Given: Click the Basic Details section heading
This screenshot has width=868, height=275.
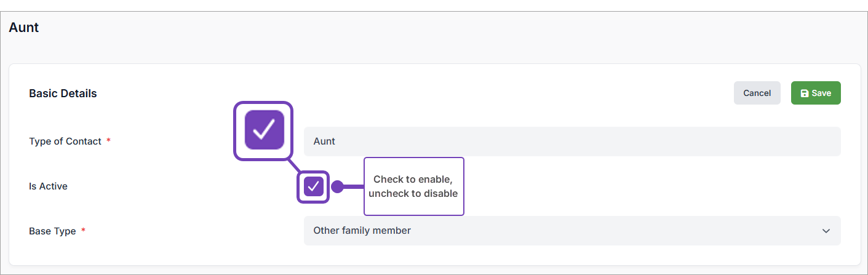Looking at the screenshot, I should (63, 94).
